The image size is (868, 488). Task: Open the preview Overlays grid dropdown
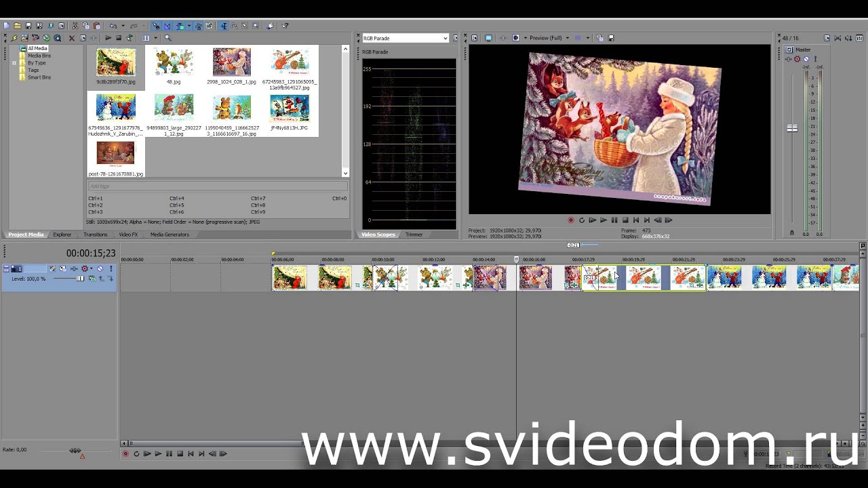588,38
